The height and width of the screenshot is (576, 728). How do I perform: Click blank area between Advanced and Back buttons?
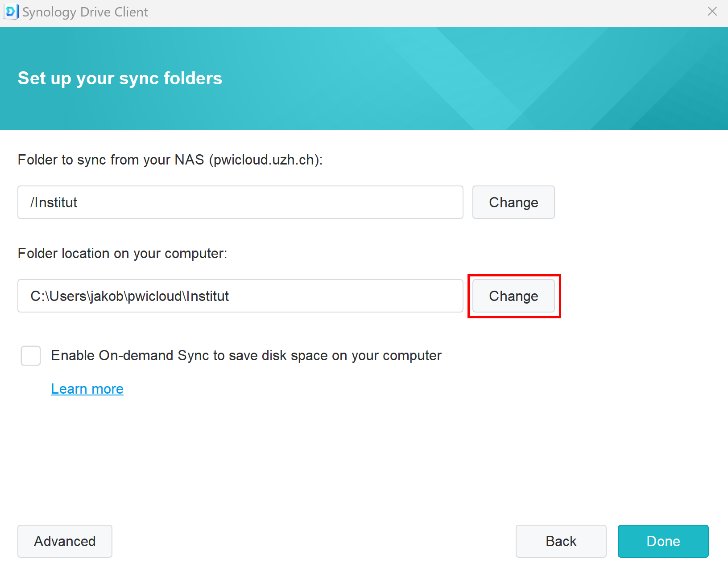312,541
